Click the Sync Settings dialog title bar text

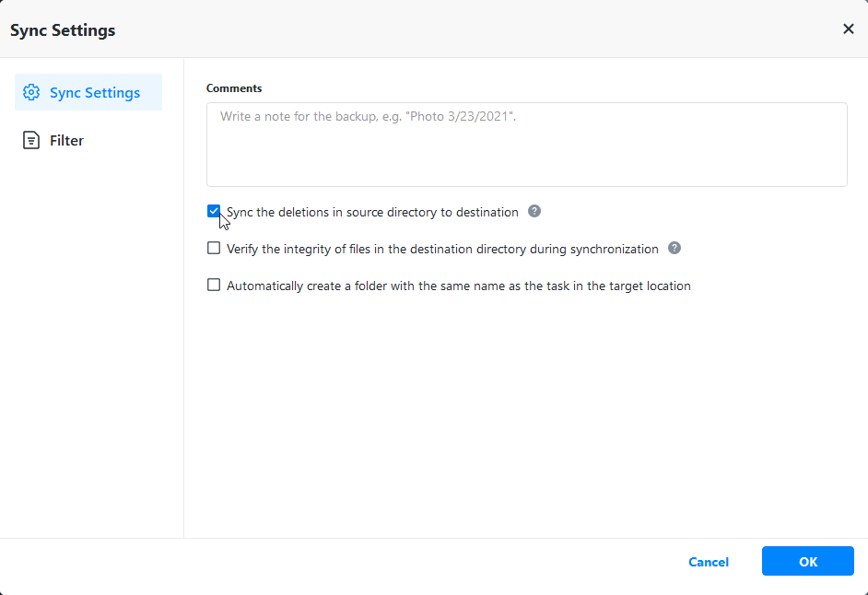63,30
